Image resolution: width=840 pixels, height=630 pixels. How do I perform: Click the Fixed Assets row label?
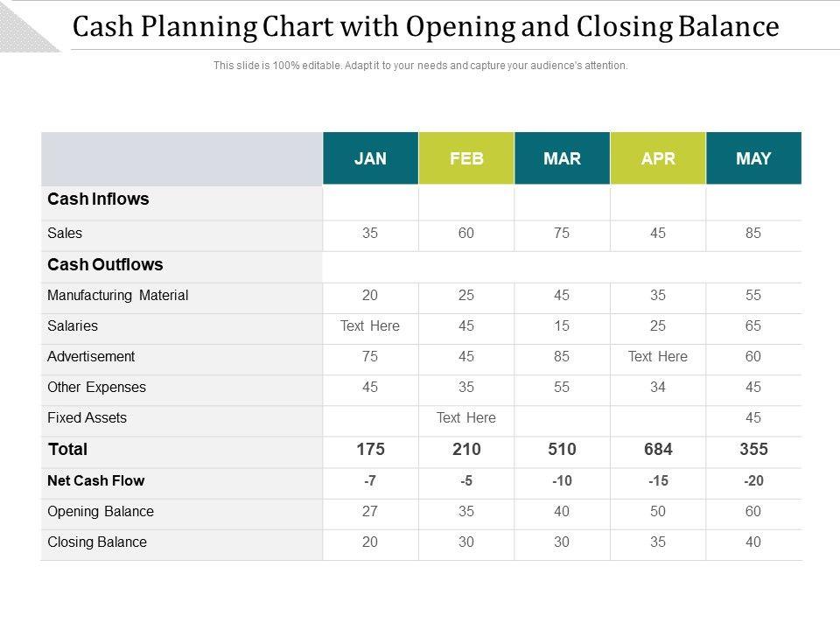pos(87,418)
